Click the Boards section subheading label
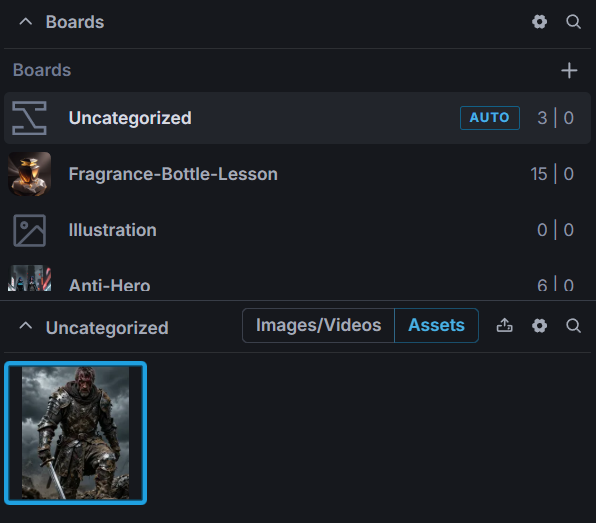 (x=42, y=70)
